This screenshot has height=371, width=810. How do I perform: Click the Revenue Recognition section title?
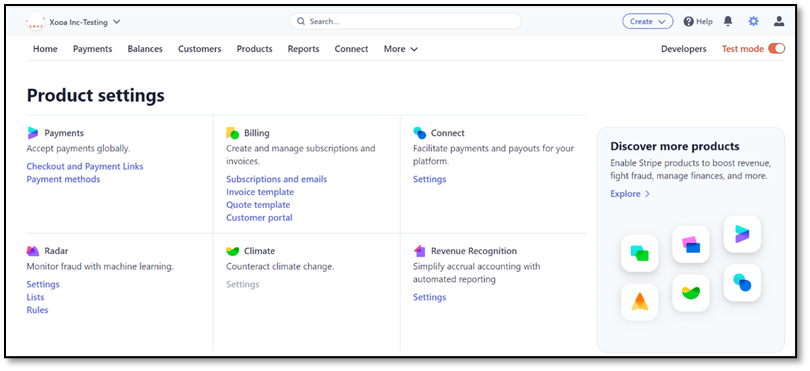474,251
